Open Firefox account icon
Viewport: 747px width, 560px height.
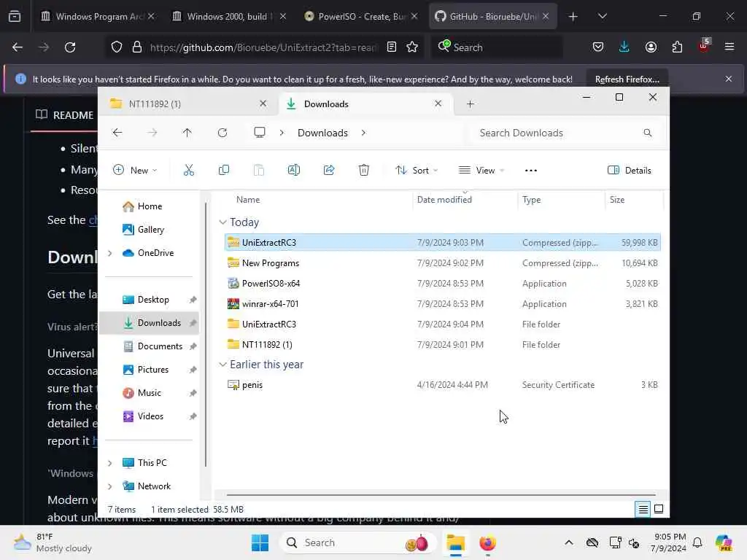click(x=651, y=47)
